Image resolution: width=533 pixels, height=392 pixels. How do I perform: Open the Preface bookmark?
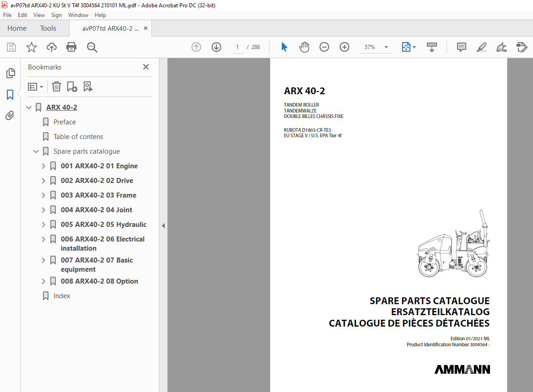click(x=65, y=122)
